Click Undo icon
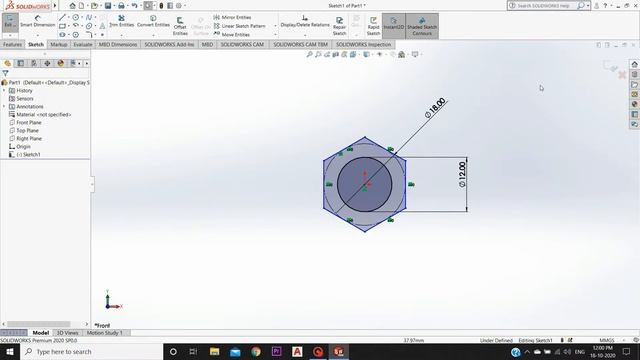The image size is (640, 360). click(x=134, y=6)
